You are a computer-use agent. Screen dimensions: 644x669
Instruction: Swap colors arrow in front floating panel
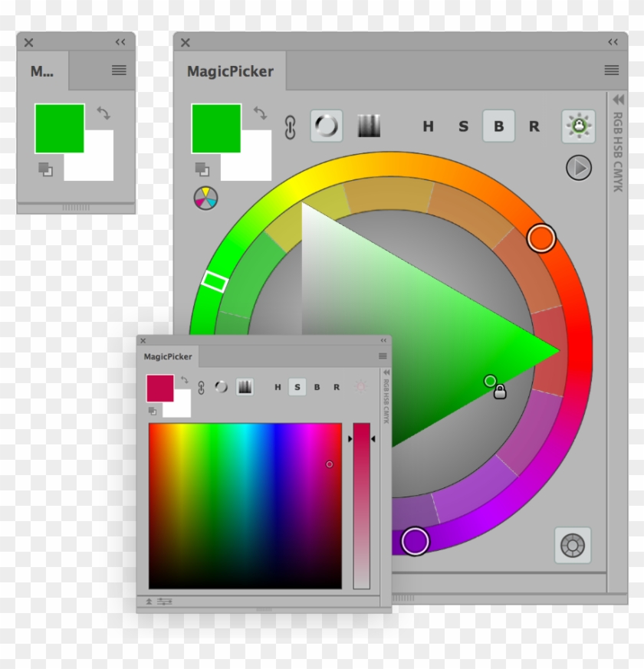pos(184,380)
